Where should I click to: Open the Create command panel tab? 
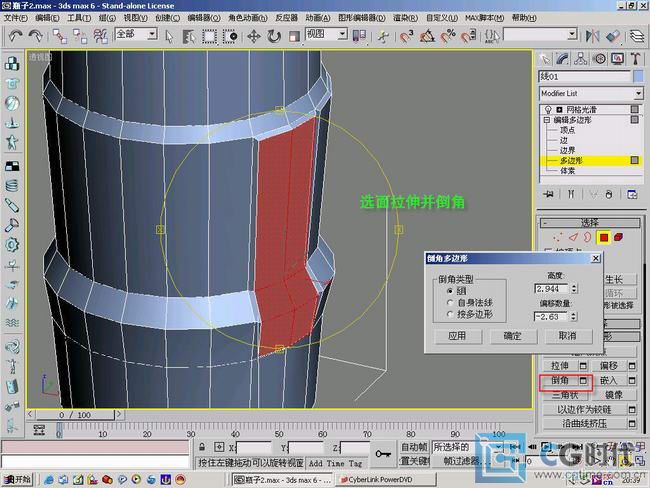tap(544, 59)
